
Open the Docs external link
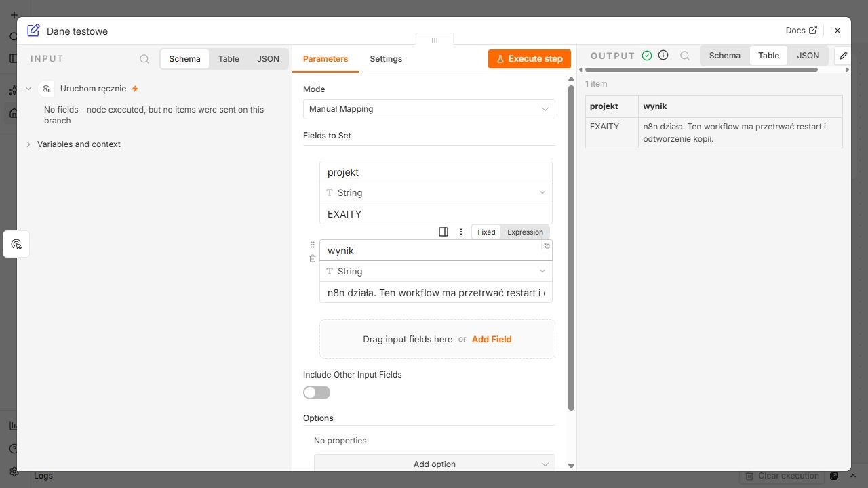click(802, 30)
